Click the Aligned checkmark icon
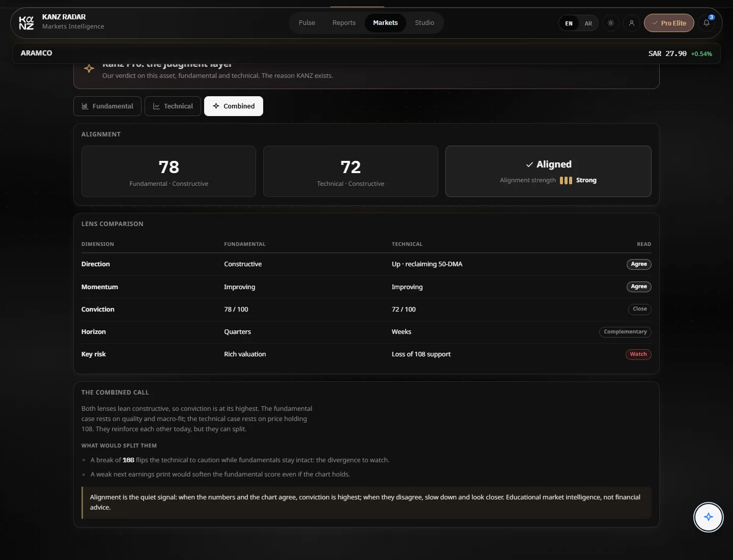This screenshot has height=560, width=733. click(x=529, y=164)
